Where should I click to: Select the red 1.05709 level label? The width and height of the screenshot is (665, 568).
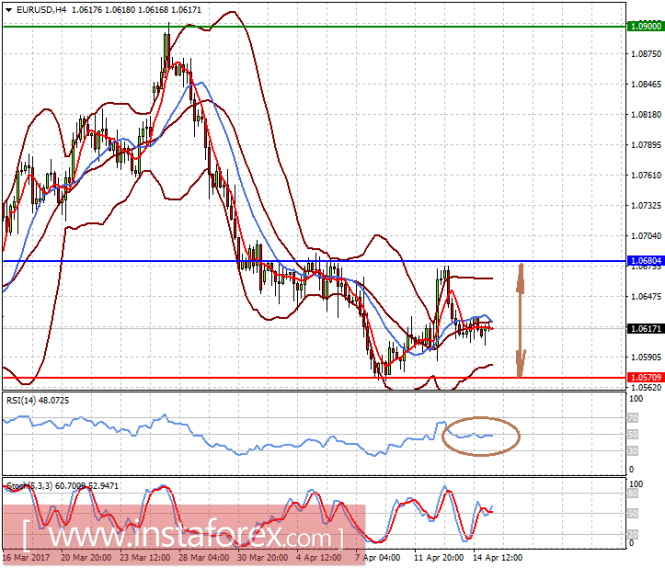pos(645,377)
